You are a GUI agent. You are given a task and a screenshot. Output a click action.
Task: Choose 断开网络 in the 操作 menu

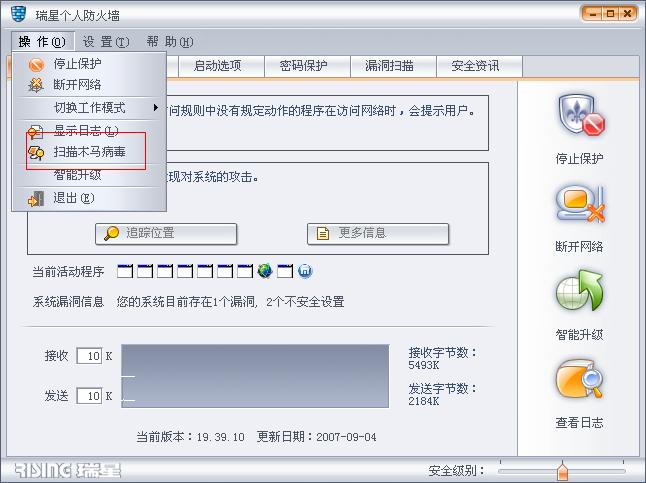point(89,85)
